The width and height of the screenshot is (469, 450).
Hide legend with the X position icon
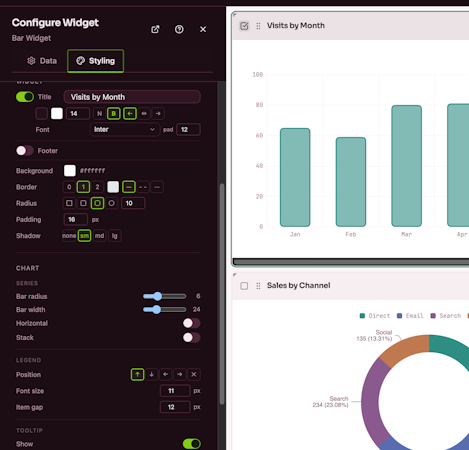(194, 374)
